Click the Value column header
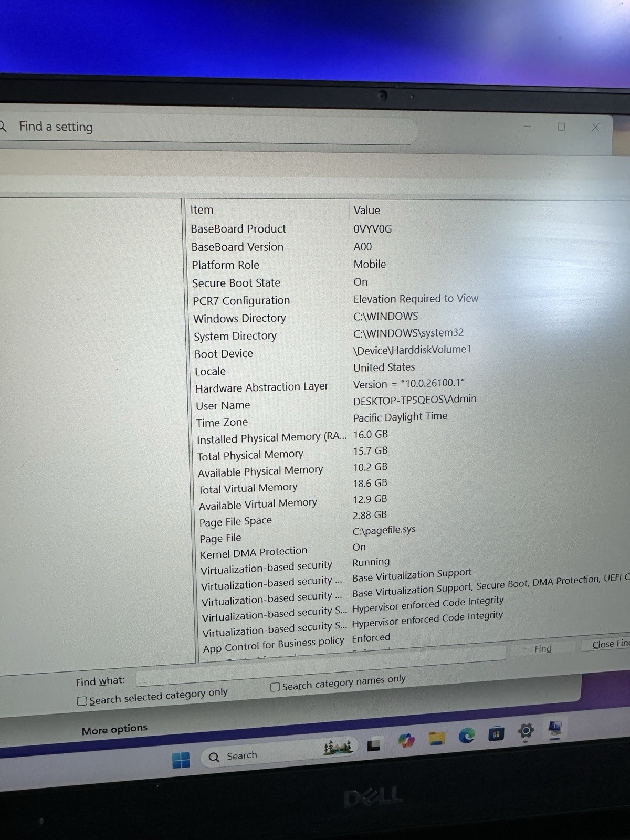The width and height of the screenshot is (630, 840). 366,210
